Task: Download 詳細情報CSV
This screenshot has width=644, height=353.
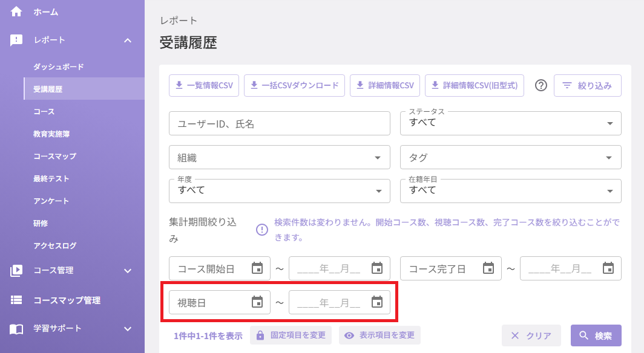Action: [x=385, y=85]
